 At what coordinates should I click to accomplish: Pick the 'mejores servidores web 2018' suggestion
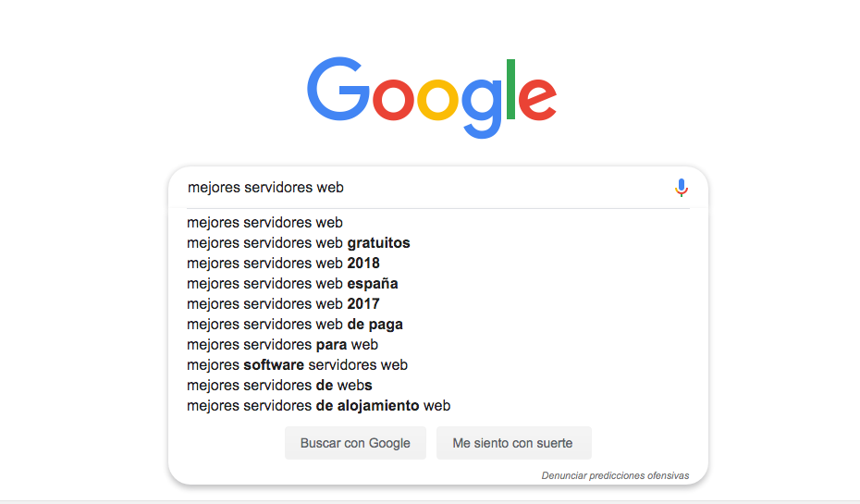pos(283,264)
